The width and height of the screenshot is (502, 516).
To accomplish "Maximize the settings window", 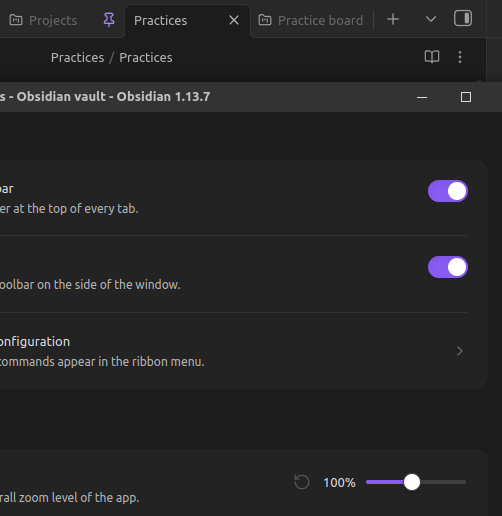I will [466, 97].
